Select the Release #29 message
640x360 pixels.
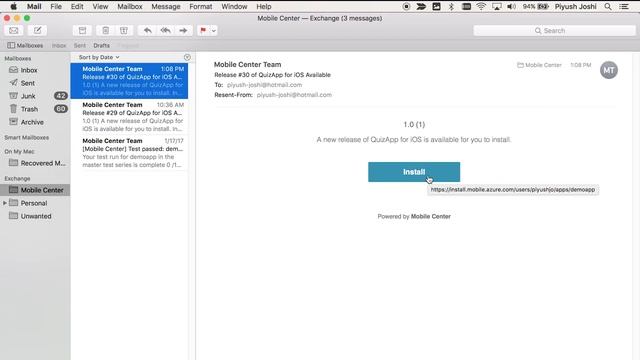point(129,117)
